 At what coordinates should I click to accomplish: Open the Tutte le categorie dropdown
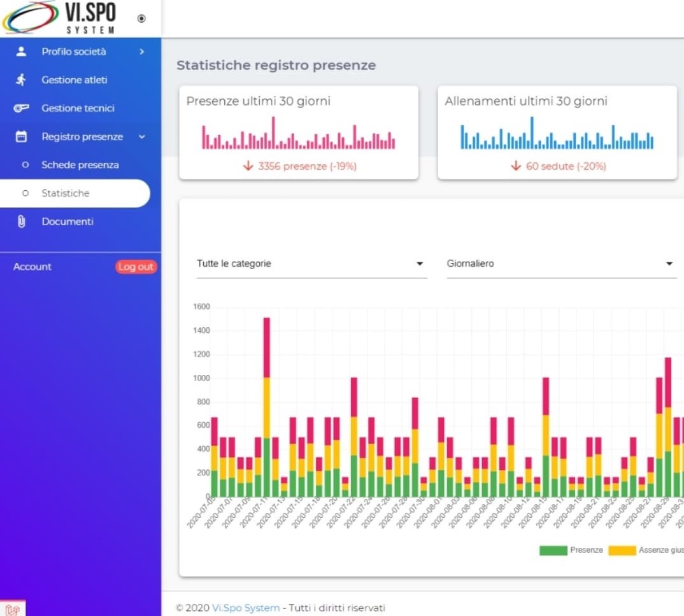pos(312,263)
